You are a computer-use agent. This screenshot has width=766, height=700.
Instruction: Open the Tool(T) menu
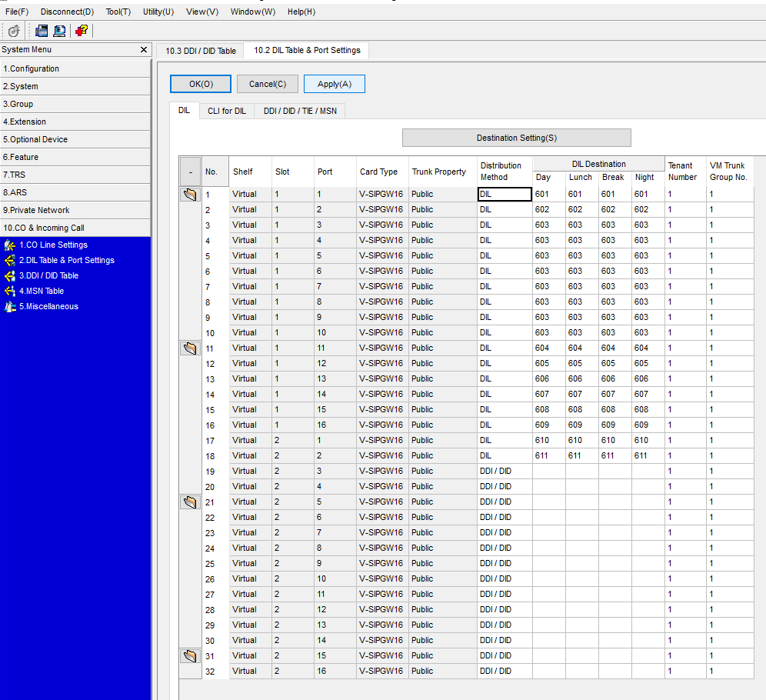pyautogui.click(x=118, y=12)
